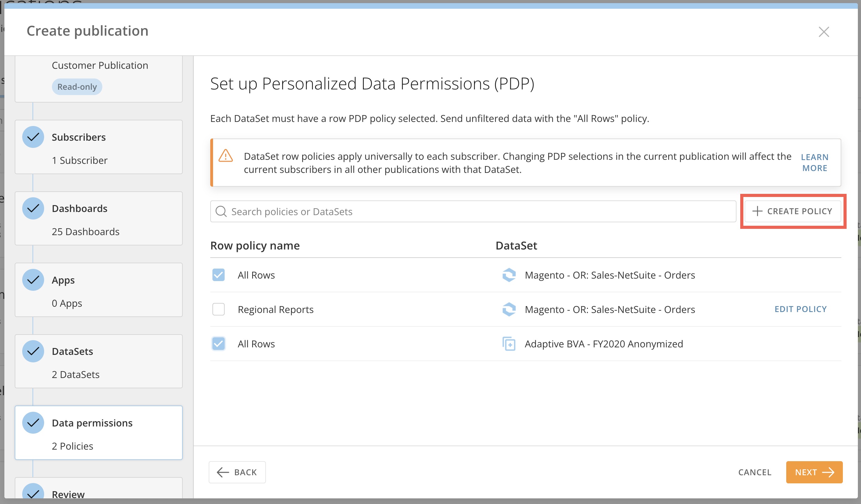This screenshot has width=861, height=504.
Task: Cancel the publication creation
Action: [755, 472]
